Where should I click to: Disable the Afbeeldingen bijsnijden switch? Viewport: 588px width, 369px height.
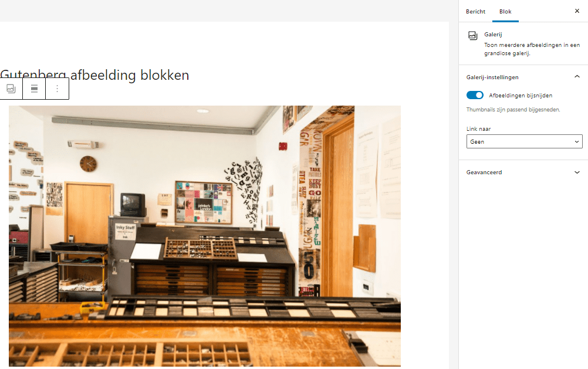475,95
